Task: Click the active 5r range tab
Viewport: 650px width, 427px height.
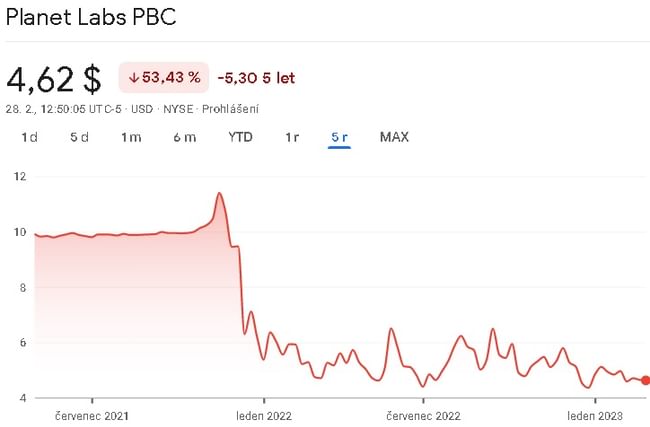Action: [x=339, y=137]
